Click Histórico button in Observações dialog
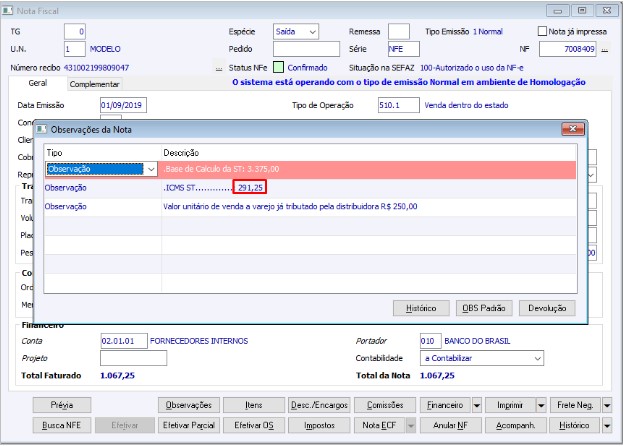623x446 pixels. [x=421, y=308]
